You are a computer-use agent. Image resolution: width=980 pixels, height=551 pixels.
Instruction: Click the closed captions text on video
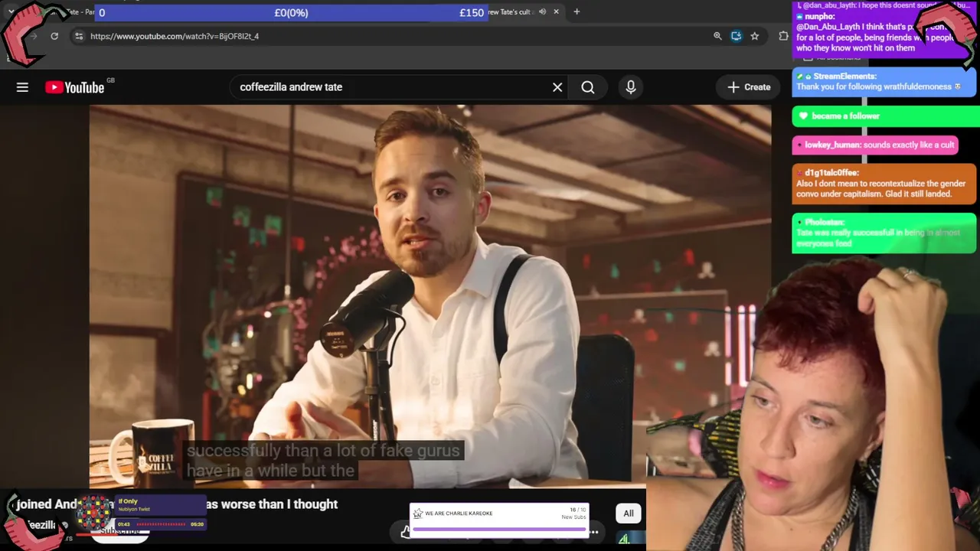pyautogui.click(x=323, y=460)
